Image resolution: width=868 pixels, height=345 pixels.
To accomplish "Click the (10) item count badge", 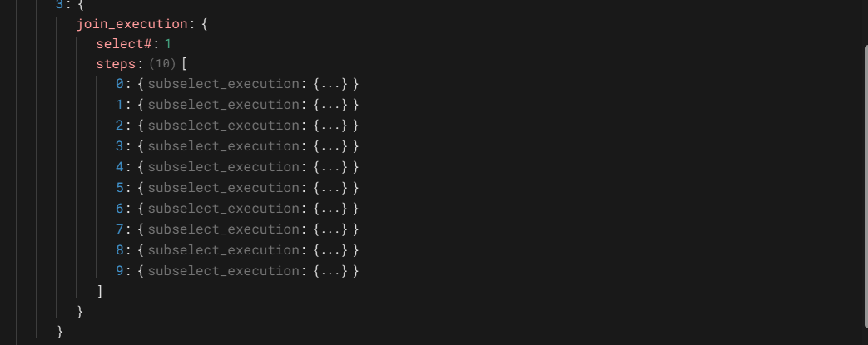I will coord(163,64).
